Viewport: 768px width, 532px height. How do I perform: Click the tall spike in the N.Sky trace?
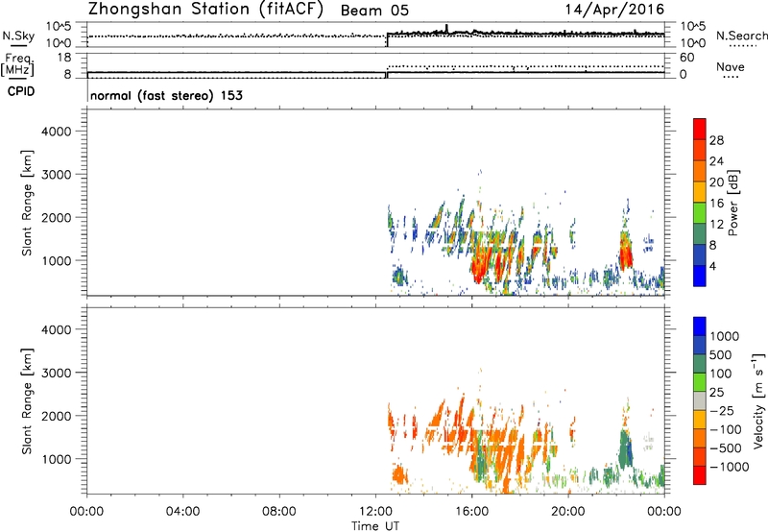[x=446, y=29]
